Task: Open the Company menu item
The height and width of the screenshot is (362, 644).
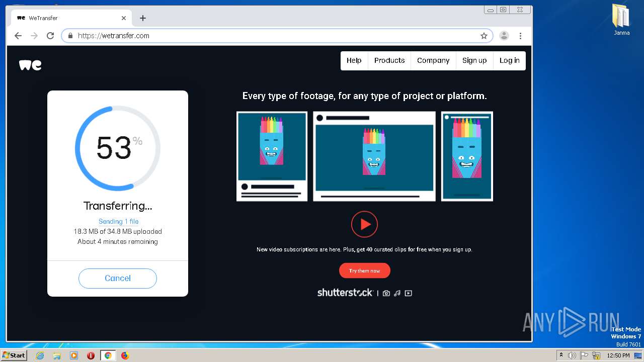Action: [x=433, y=60]
